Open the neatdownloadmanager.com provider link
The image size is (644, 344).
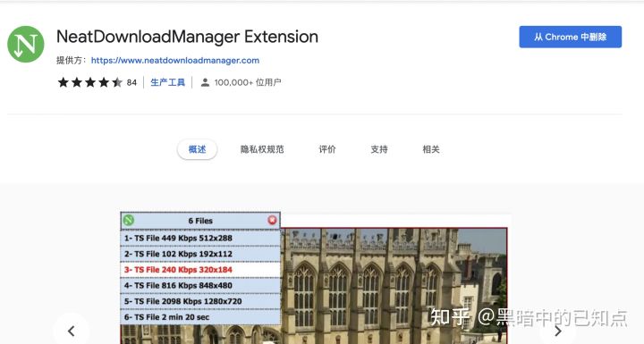(175, 61)
